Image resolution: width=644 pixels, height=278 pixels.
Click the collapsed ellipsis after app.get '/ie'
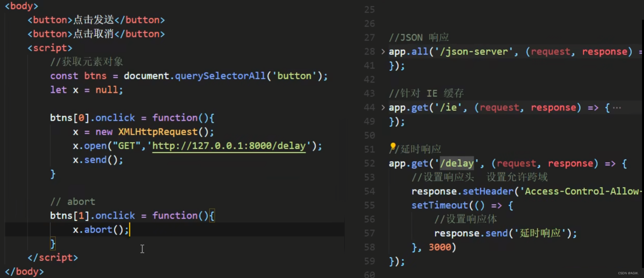617,108
